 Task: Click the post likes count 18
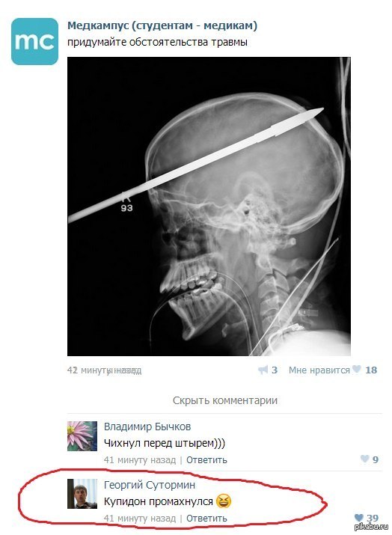371,370
